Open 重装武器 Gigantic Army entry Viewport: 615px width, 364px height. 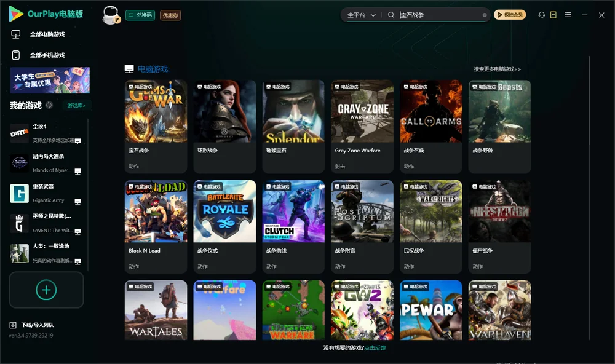[x=46, y=193]
